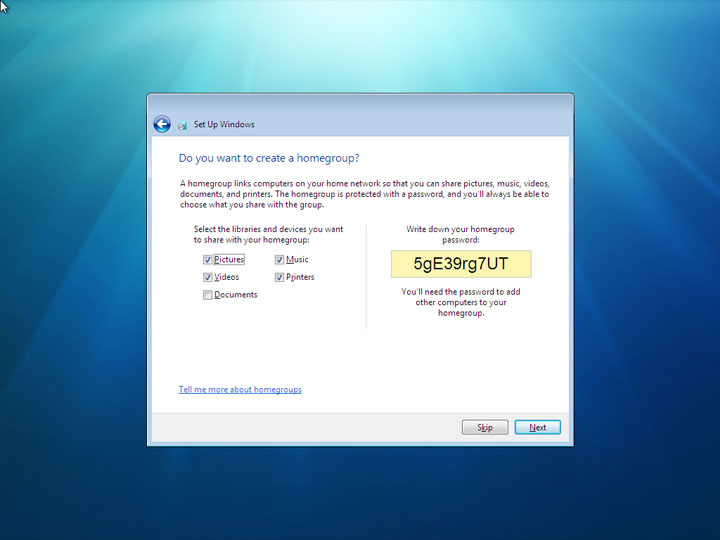Click 'You'll need the password to add' note

coord(461,302)
